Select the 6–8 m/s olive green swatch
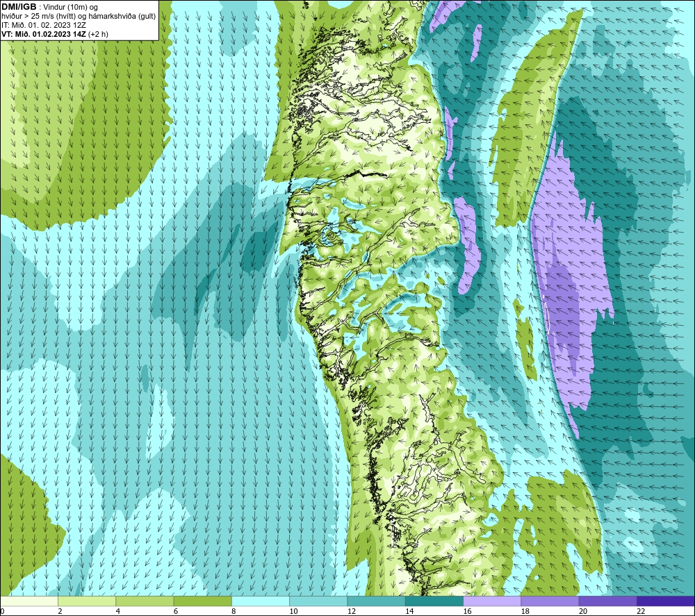Viewport: 695px width, 616px height. pyautogui.click(x=202, y=601)
